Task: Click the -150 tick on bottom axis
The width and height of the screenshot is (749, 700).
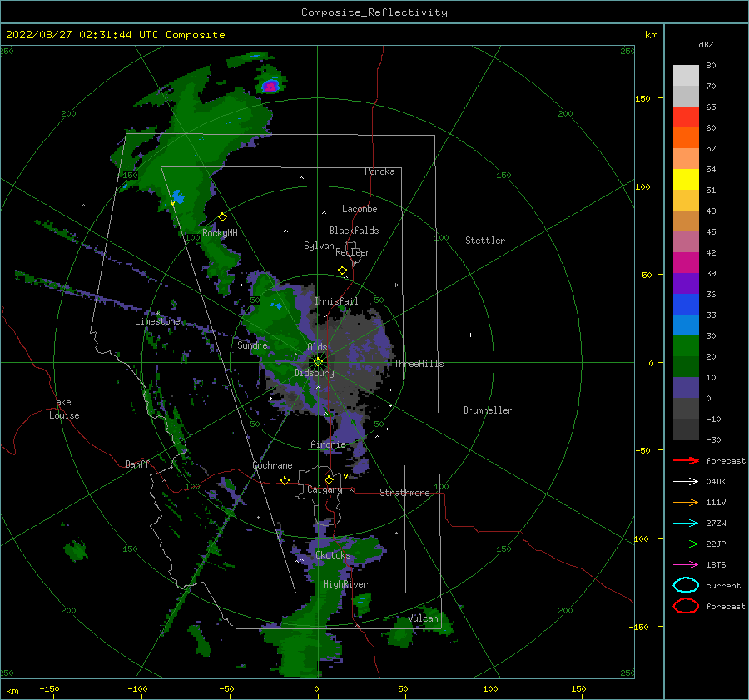Action: click(49, 688)
